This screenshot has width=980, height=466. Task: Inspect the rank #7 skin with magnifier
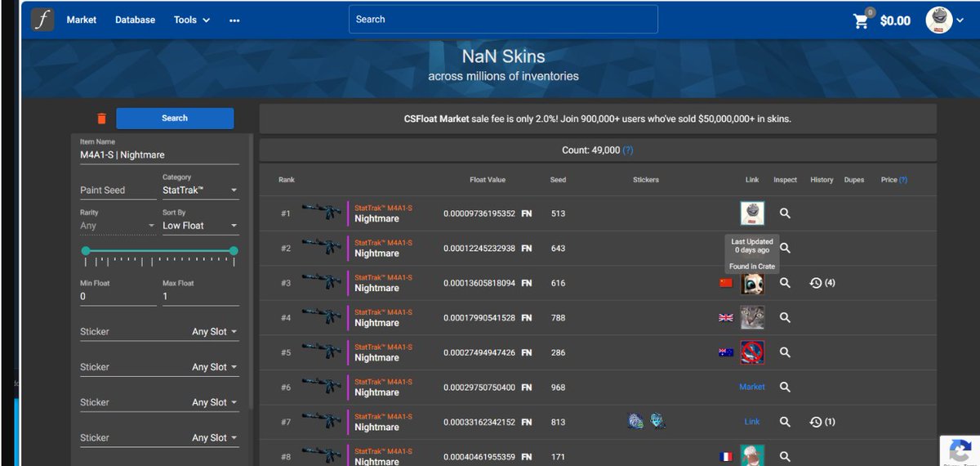[x=785, y=422]
